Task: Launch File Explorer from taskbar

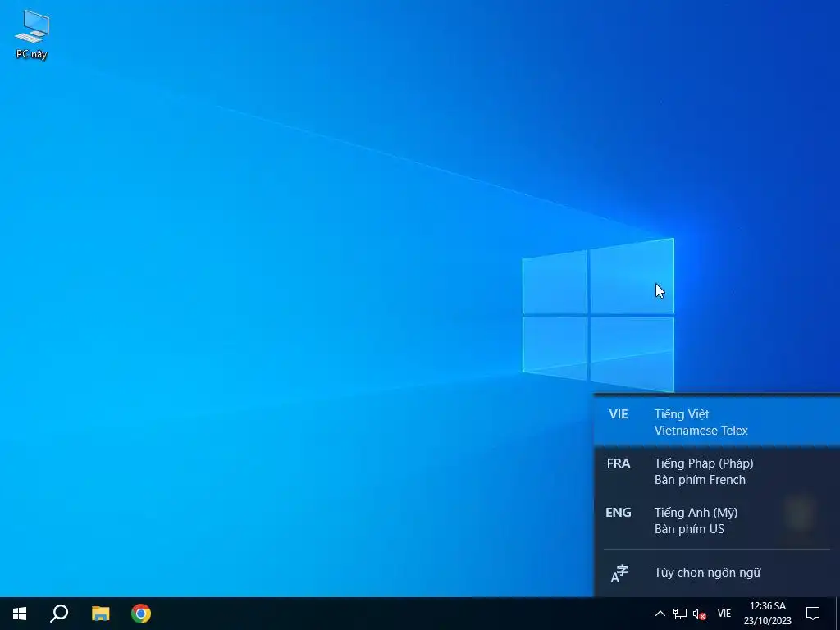Action: 100,614
